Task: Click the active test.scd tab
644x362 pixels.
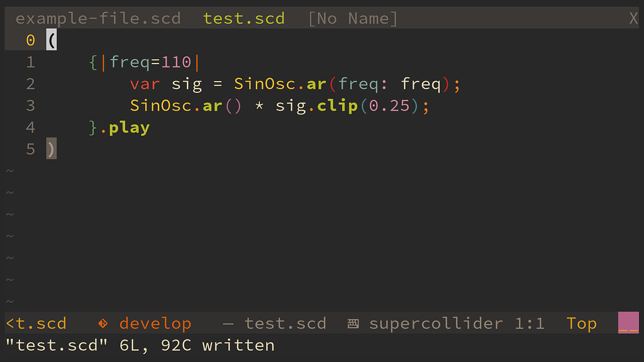Action: 244,18
